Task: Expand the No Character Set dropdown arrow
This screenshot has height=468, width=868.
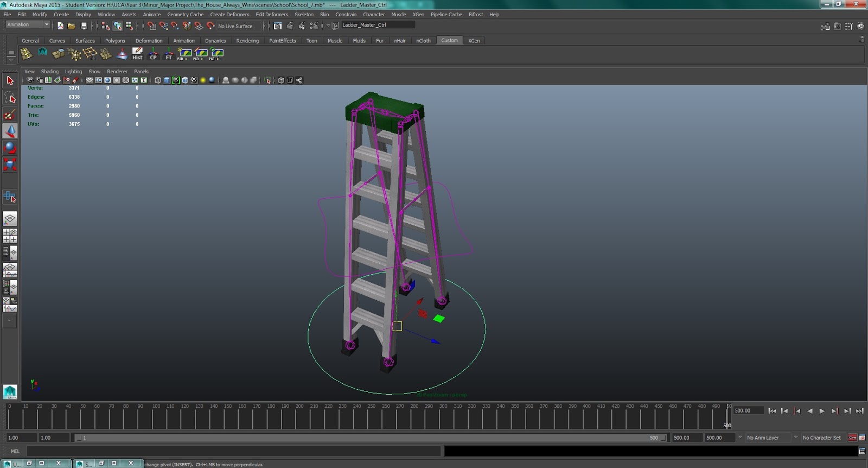Action: click(796, 438)
